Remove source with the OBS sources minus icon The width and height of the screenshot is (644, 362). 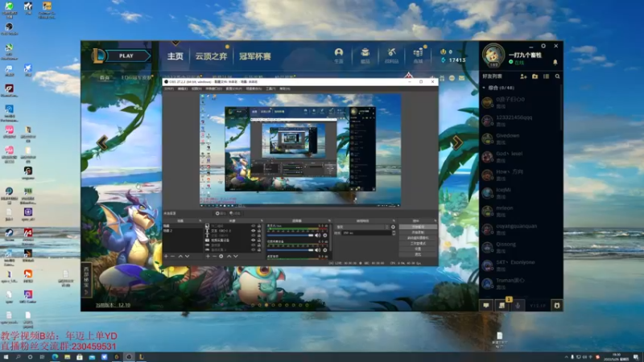[x=214, y=256]
